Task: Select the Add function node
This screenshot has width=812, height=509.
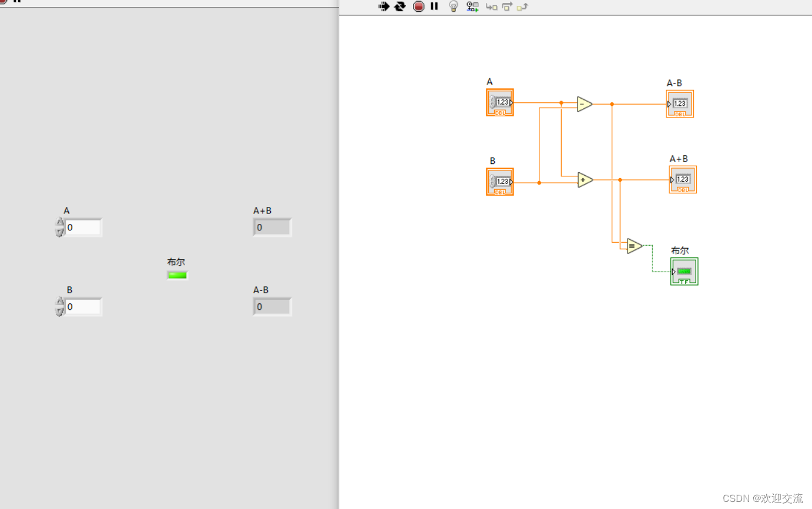Action: tap(585, 180)
